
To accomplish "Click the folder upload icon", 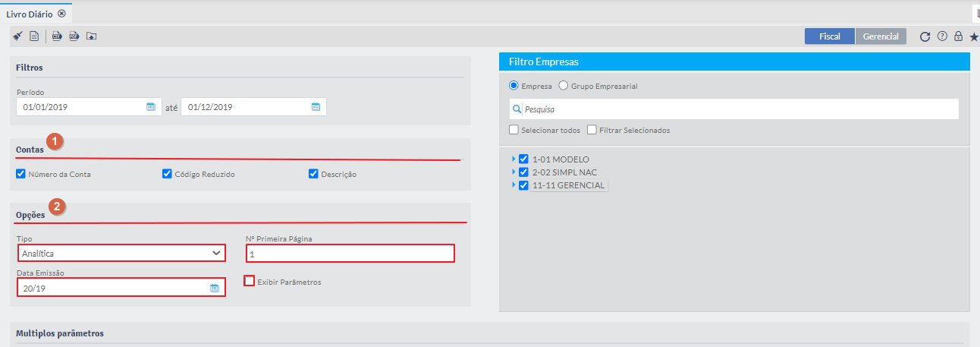I will [92, 36].
